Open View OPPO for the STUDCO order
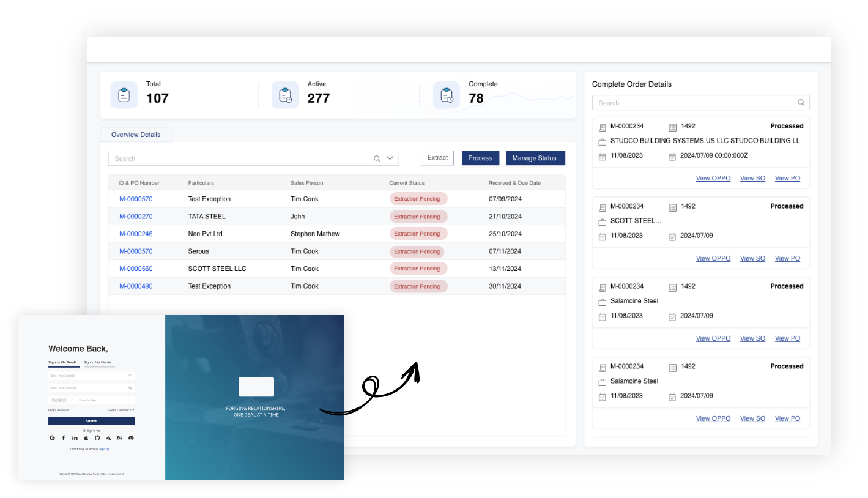868x498 pixels. [x=713, y=178]
